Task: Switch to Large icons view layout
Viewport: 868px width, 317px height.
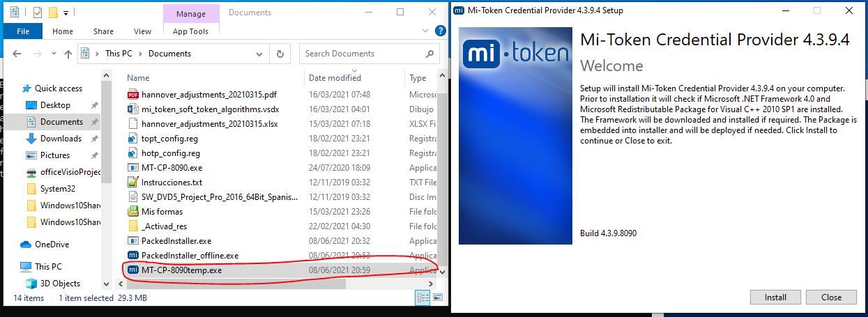Action: (437, 298)
